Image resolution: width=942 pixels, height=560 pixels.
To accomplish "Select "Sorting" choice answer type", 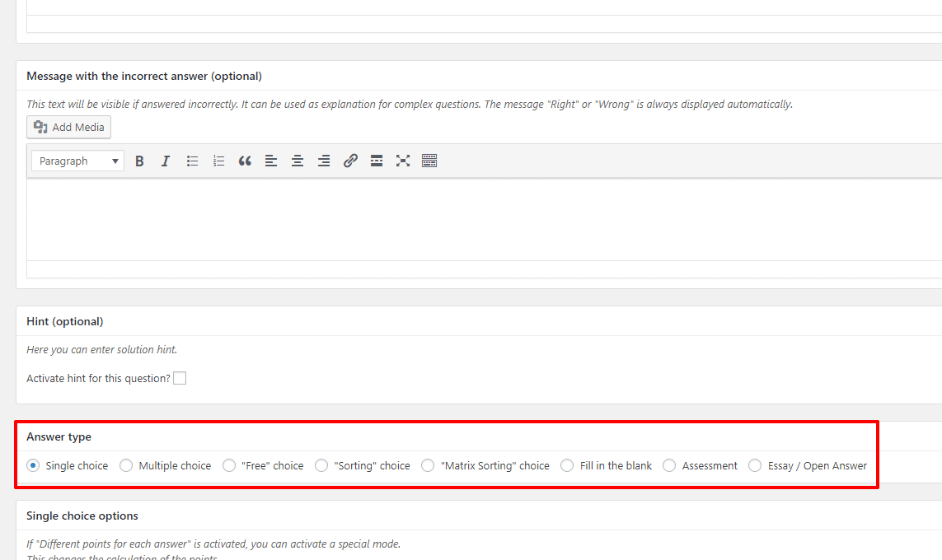I will click(321, 465).
